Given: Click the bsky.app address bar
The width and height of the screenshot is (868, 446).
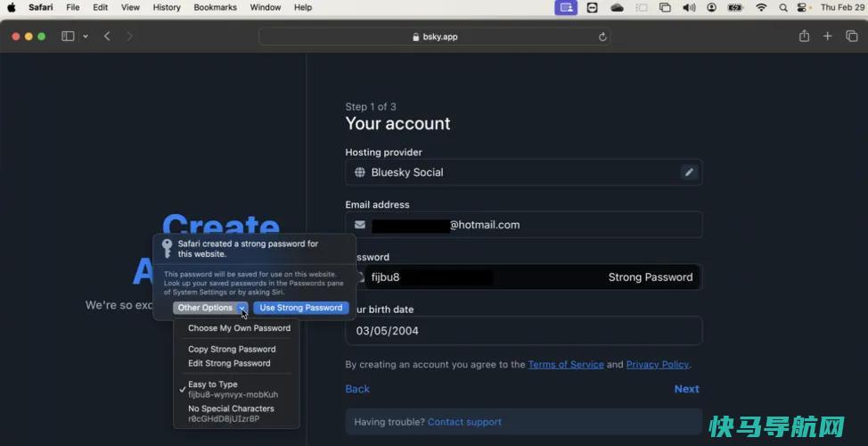Looking at the screenshot, I should 435,37.
